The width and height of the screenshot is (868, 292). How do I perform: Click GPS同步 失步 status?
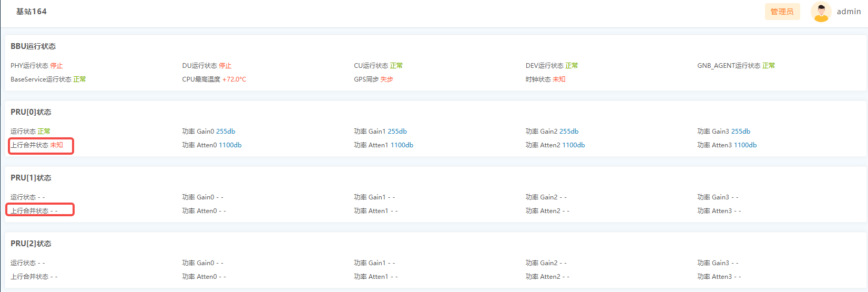(x=373, y=79)
